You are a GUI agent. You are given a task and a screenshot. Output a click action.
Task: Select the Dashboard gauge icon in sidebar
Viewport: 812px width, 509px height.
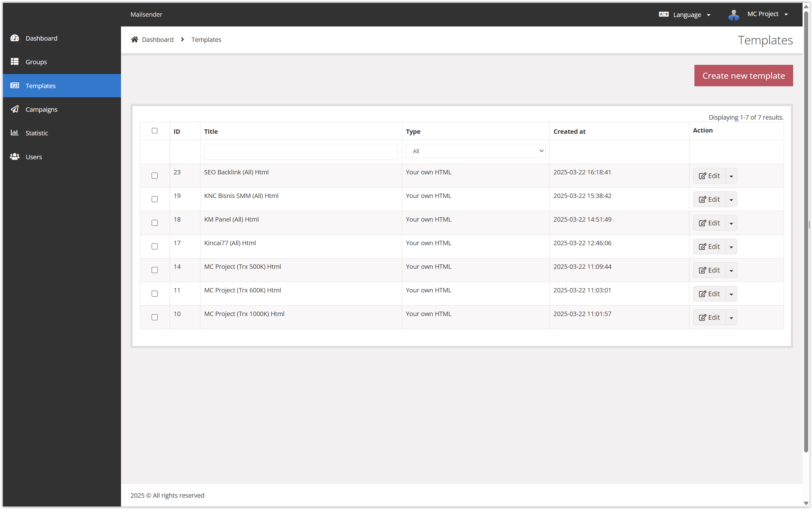(15, 38)
